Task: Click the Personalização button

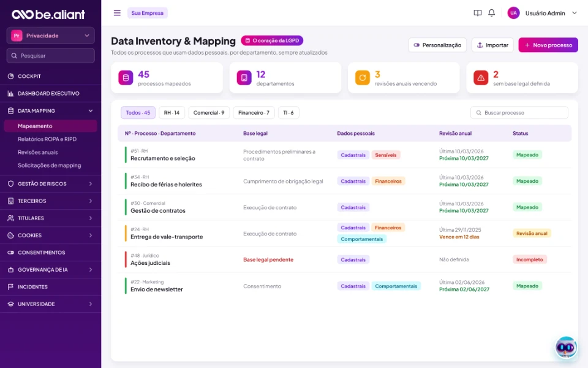Action: point(437,45)
